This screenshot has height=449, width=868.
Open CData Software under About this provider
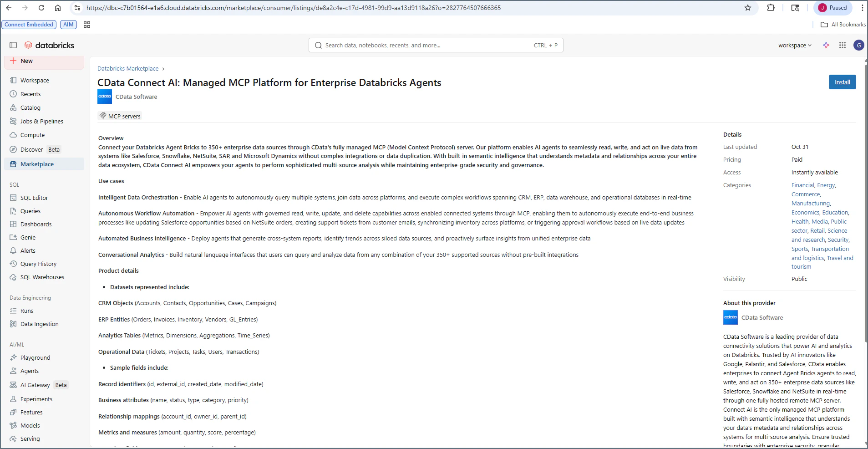coord(762,317)
